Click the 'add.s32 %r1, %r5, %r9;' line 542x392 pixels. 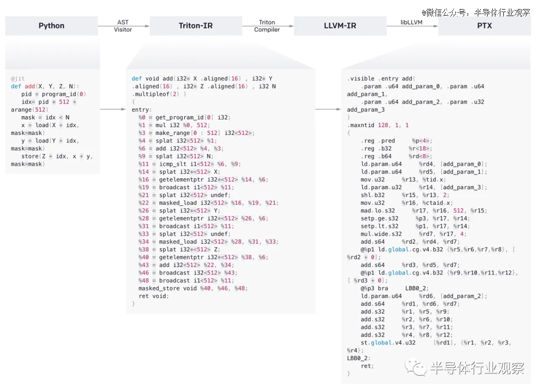coord(405,312)
